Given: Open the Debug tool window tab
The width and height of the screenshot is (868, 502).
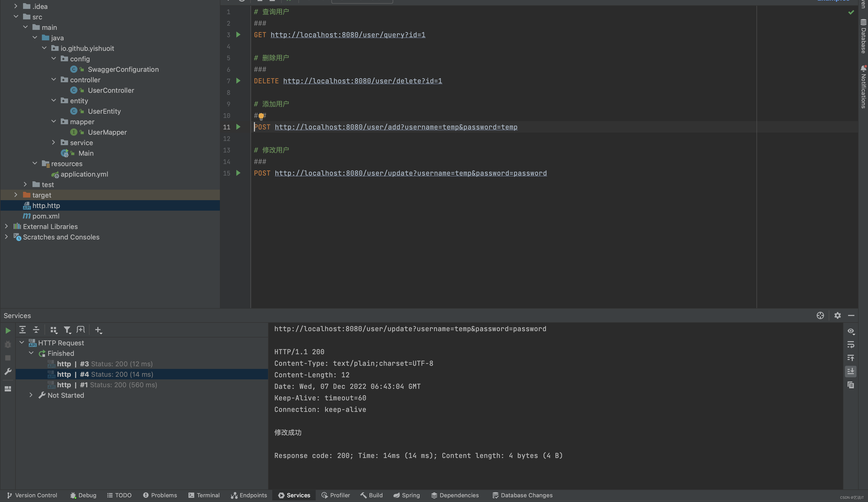Looking at the screenshot, I should [x=83, y=495].
